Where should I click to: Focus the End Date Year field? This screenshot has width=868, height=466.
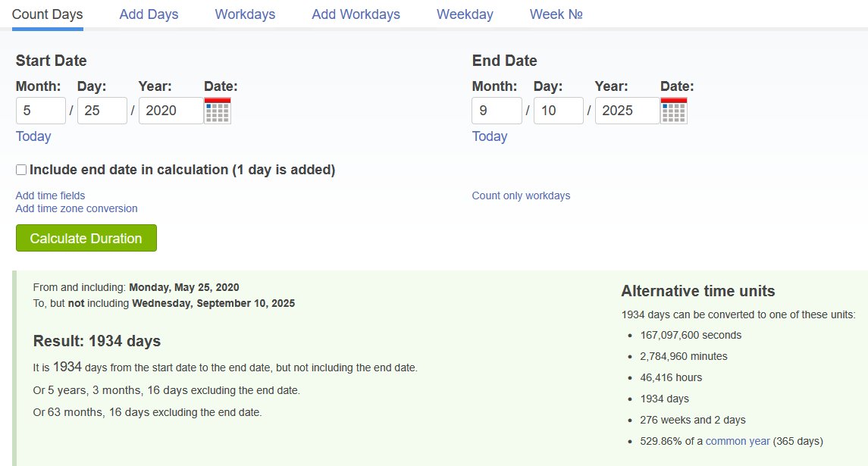627,111
